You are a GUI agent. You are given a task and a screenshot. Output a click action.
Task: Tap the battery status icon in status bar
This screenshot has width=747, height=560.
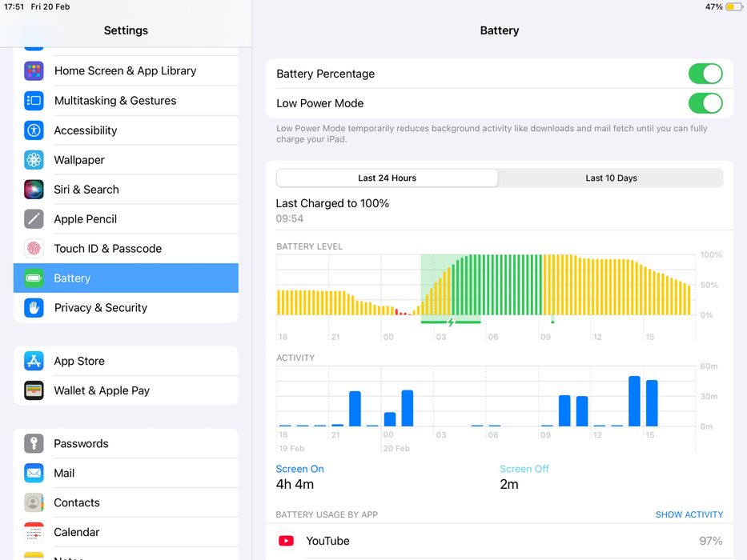tap(733, 6)
